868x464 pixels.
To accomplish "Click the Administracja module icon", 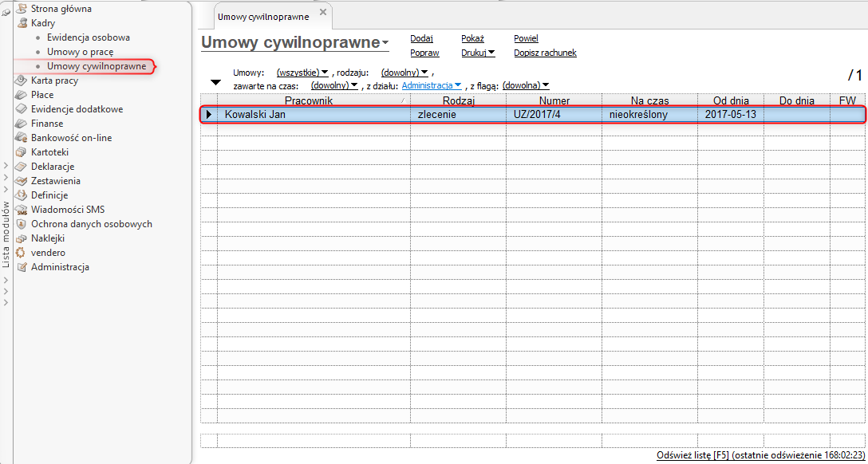I will 22,268.
